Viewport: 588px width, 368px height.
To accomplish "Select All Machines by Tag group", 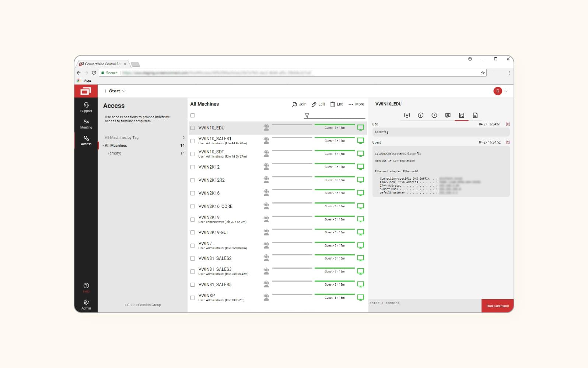I will click(122, 138).
